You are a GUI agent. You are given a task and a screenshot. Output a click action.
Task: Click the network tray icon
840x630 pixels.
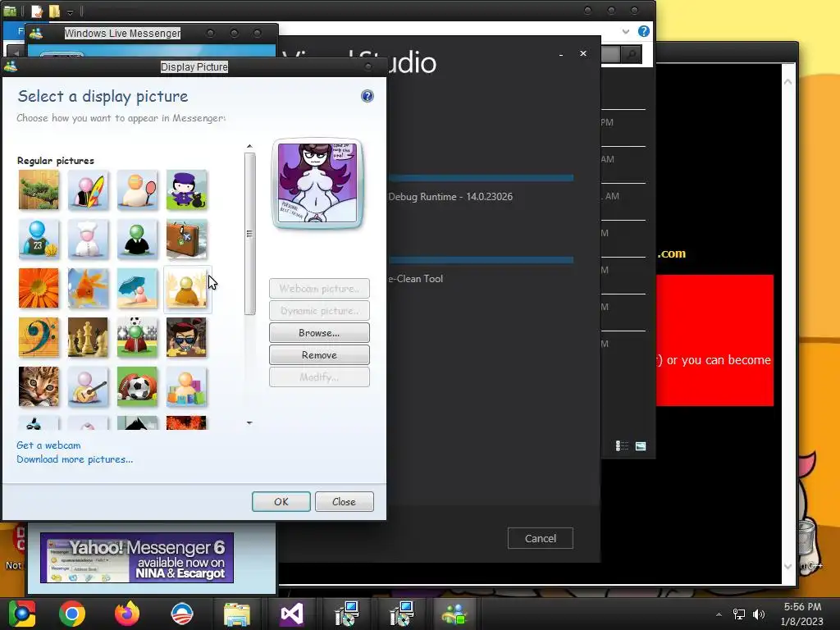point(739,614)
